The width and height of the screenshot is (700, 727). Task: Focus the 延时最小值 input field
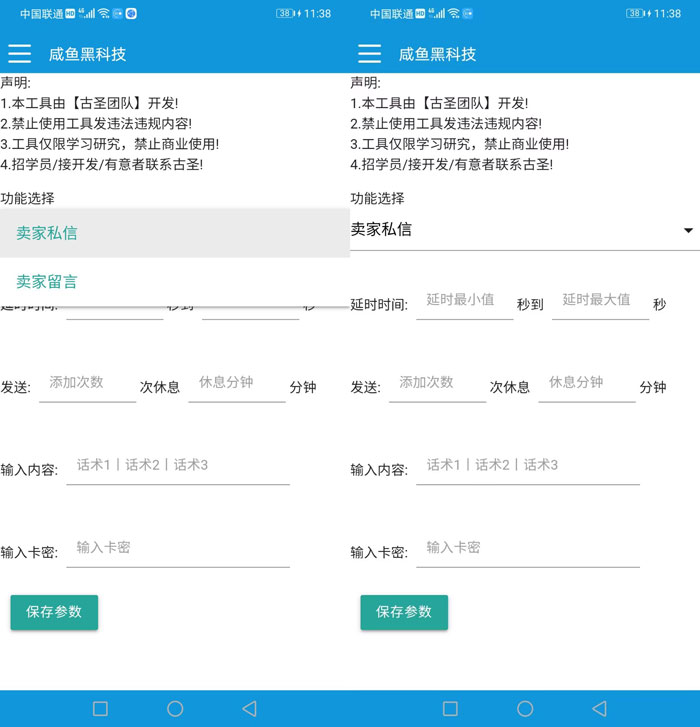click(x=464, y=300)
